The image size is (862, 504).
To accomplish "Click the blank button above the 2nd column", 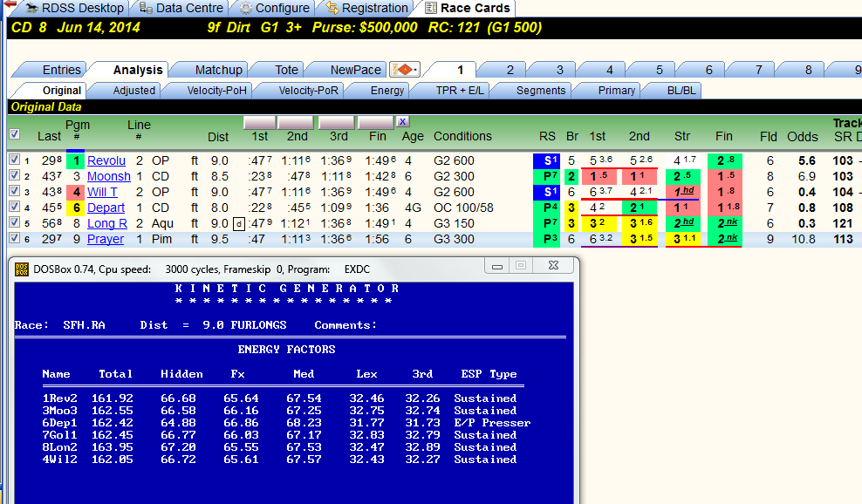I will click(296, 122).
